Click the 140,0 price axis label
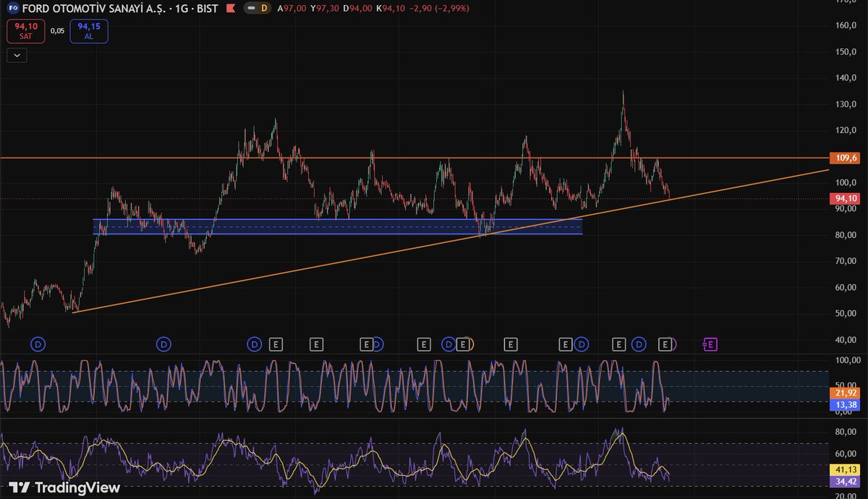868x499 pixels. (845, 77)
